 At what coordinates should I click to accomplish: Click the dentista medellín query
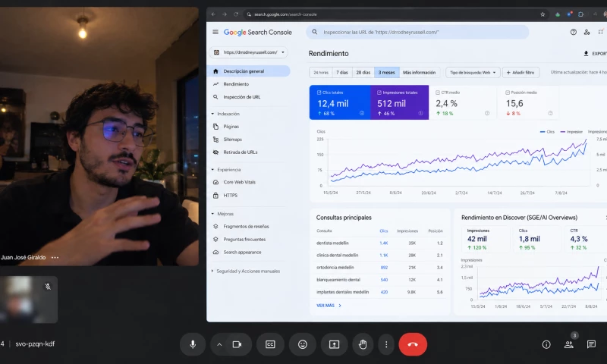tap(332, 243)
